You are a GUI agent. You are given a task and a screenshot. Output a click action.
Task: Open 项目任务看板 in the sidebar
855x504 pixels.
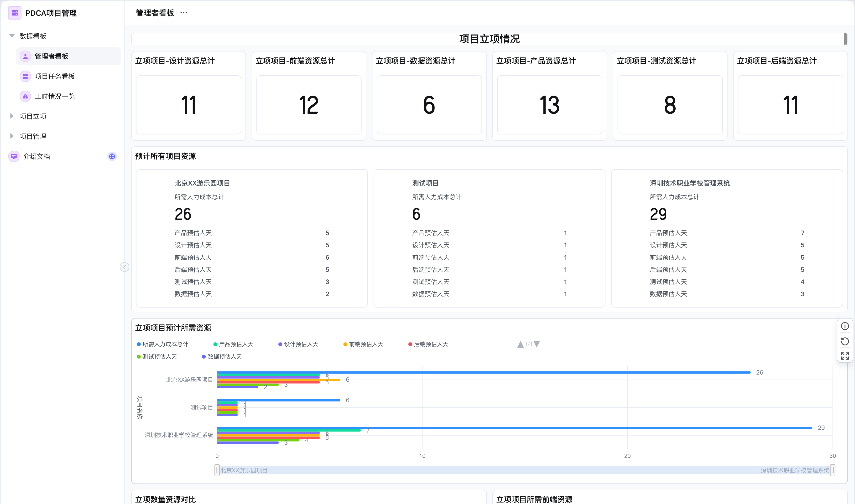tap(68, 77)
